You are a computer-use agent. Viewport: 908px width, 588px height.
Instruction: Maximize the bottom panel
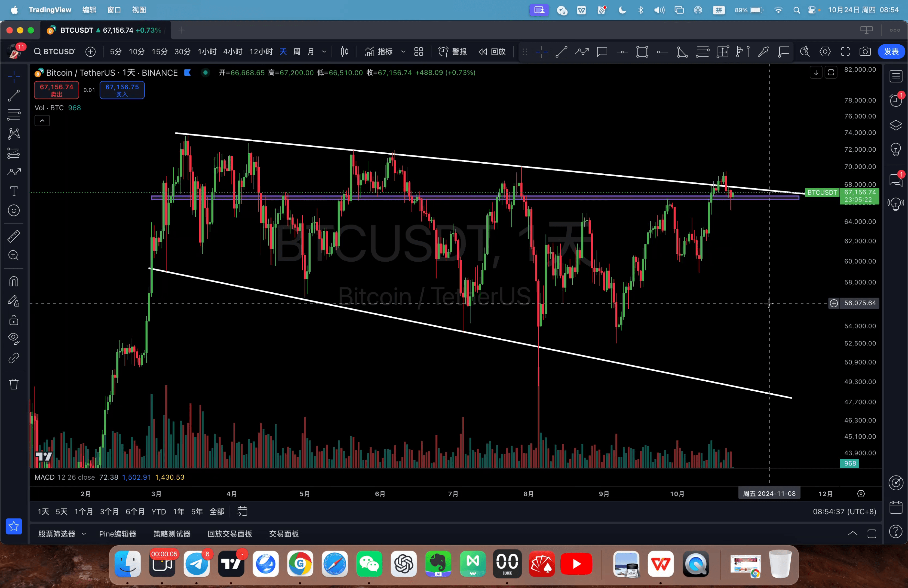point(872,534)
